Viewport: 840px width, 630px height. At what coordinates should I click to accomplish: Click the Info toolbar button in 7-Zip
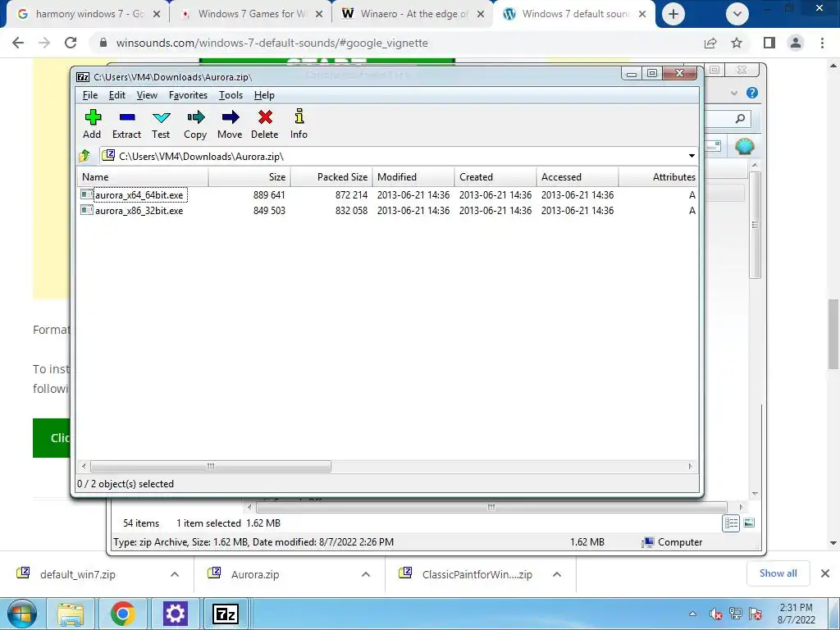click(299, 125)
